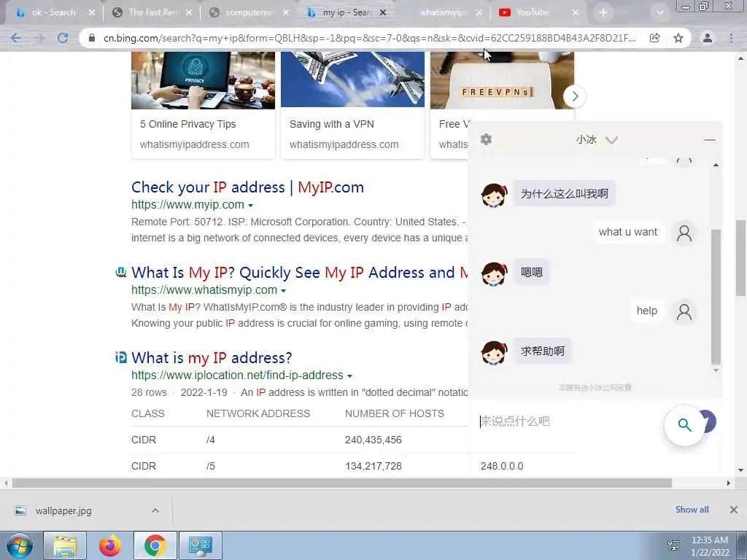The height and width of the screenshot is (560, 747).
Task: Go back to previous page in Chrome
Action: (16, 38)
